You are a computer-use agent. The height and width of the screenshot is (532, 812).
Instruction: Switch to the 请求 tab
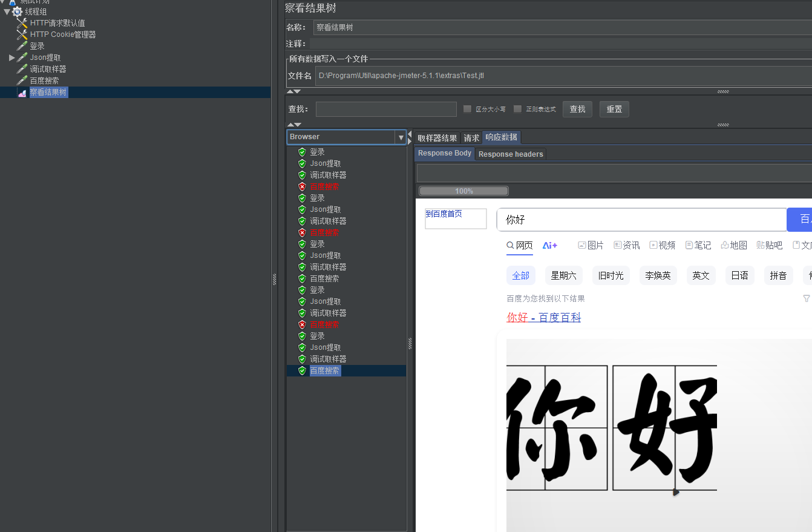pos(471,137)
